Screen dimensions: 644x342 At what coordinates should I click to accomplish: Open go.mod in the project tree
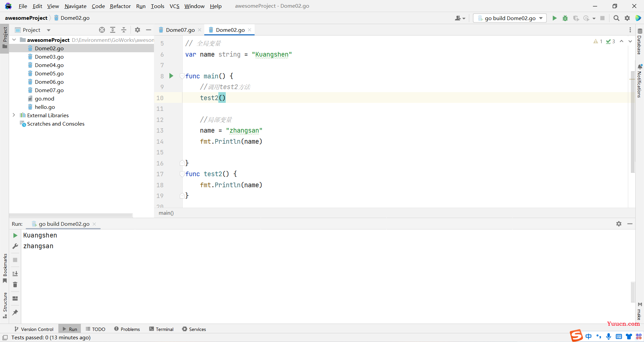click(x=44, y=98)
